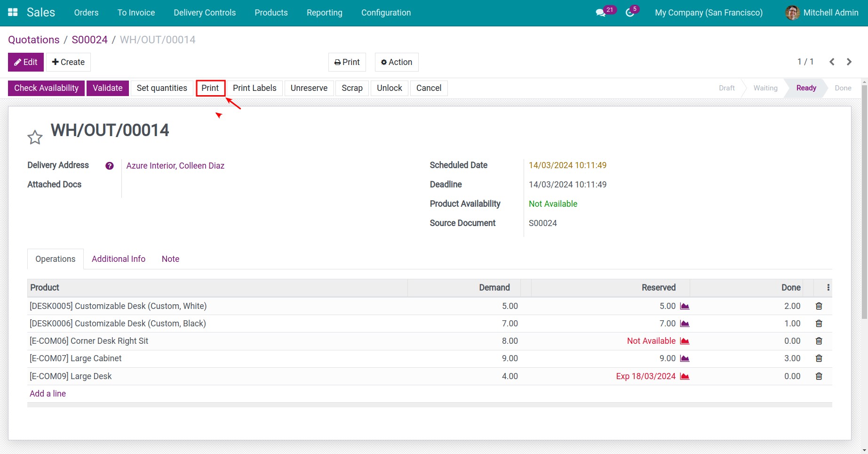Delete the Customizable Desk (Custom, Black) line
868x454 pixels.
pyautogui.click(x=819, y=324)
